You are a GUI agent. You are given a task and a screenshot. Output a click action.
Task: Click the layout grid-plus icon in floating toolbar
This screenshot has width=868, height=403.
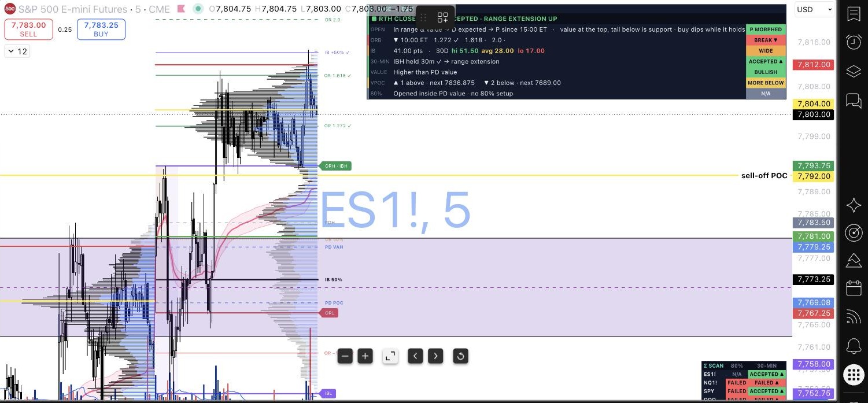pos(443,17)
